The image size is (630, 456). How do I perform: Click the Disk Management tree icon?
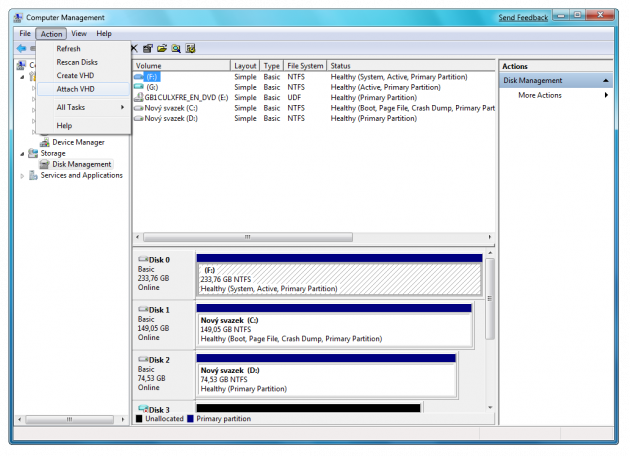[45, 164]
